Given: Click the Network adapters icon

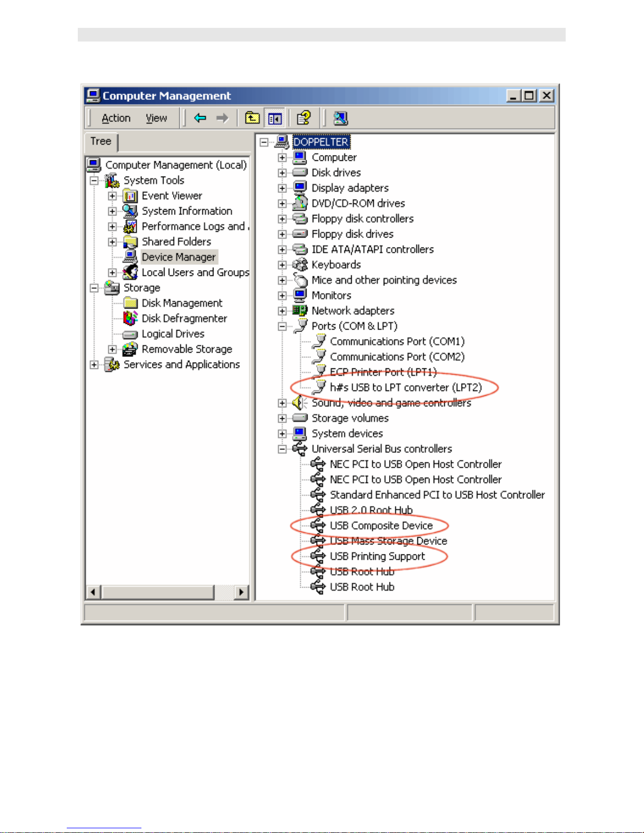Looking at the screenshot, I should [x=300, y=311].
